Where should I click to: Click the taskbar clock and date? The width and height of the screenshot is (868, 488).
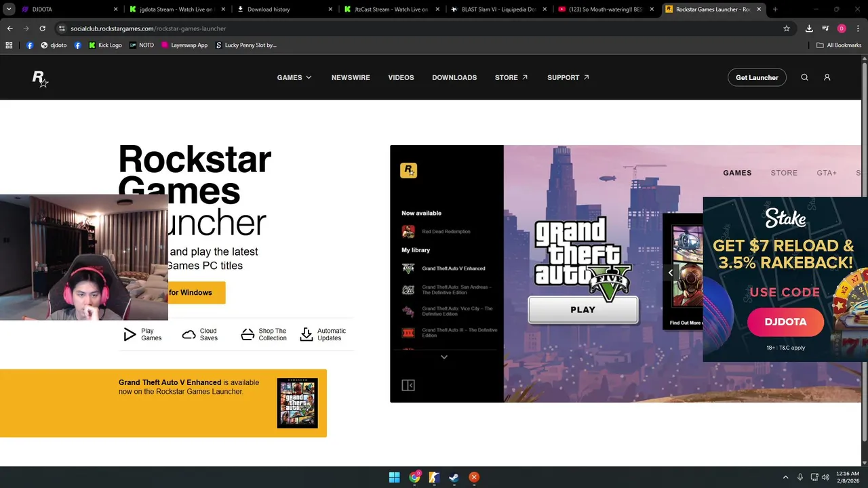848,477
